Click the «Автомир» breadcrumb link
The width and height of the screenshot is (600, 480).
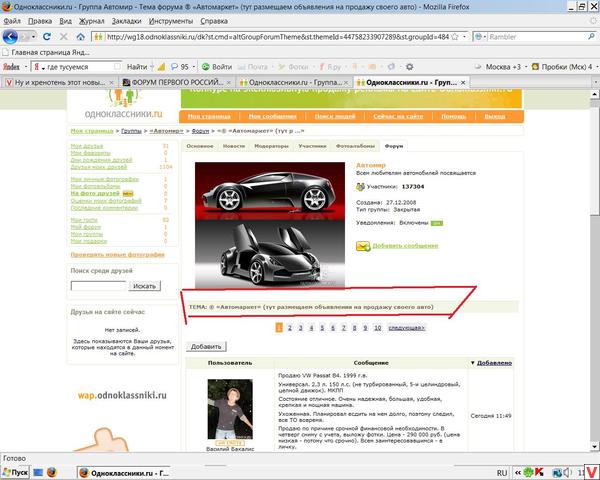click(166, 131)
